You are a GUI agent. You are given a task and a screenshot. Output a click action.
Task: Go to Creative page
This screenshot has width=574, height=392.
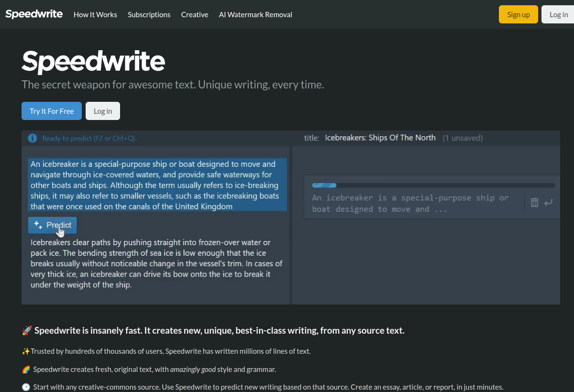[195, 14]
